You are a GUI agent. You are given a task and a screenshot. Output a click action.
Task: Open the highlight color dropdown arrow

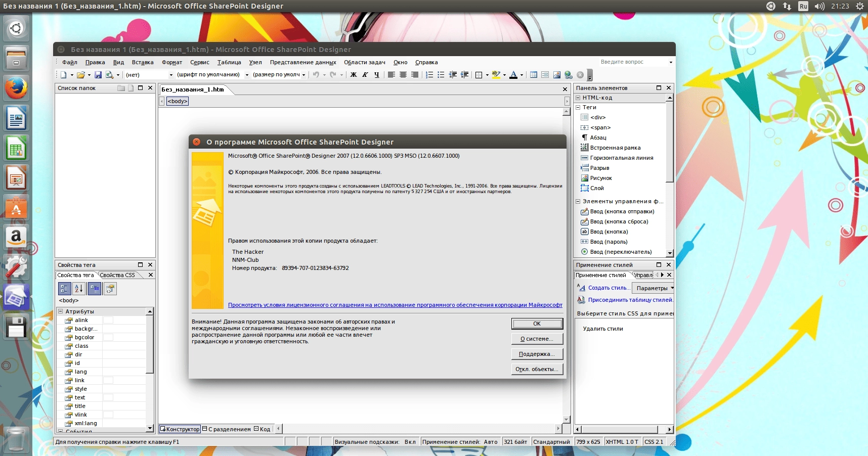tap(504, 75)
